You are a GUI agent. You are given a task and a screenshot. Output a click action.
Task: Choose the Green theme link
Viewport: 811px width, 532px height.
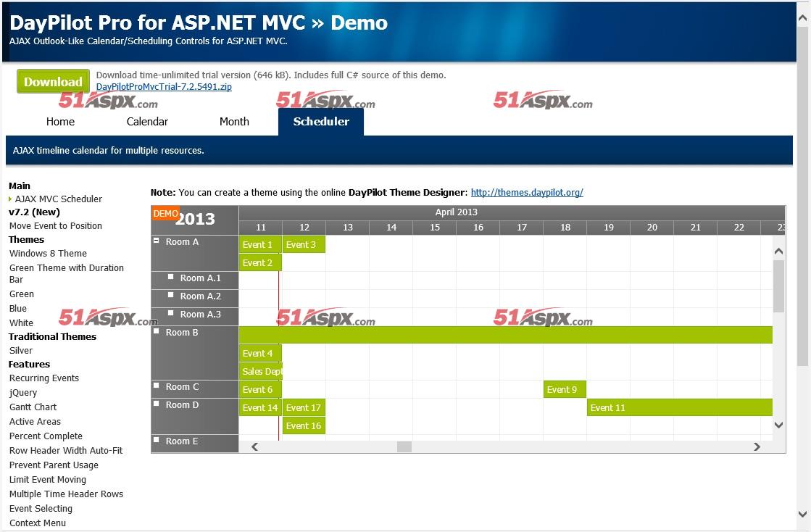click(22, 294)
